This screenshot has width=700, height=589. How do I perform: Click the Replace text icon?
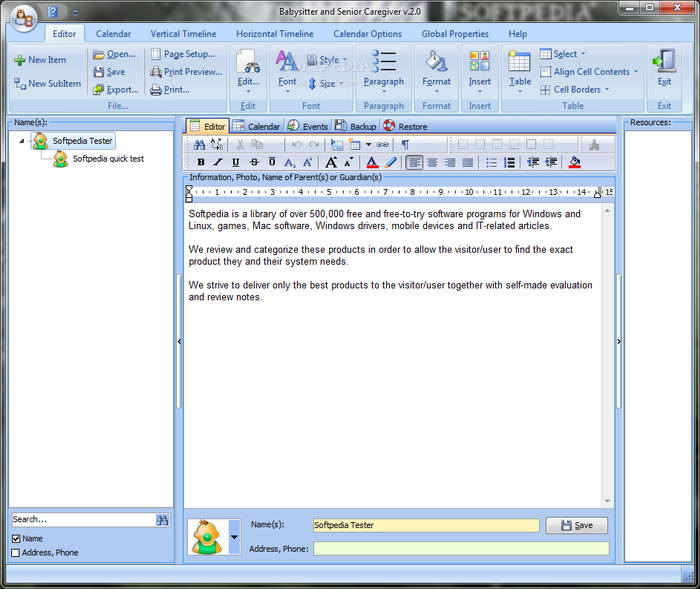click(217, 145)
